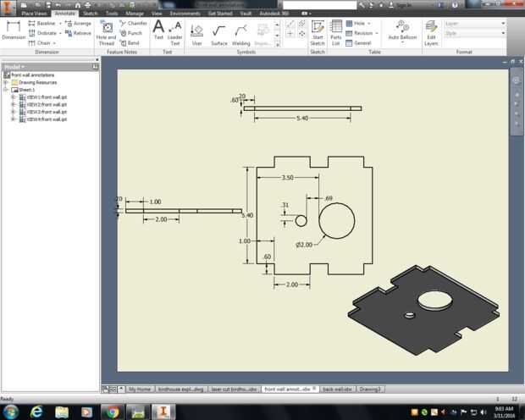Switch to the Place Views ribbon tab

34,14
